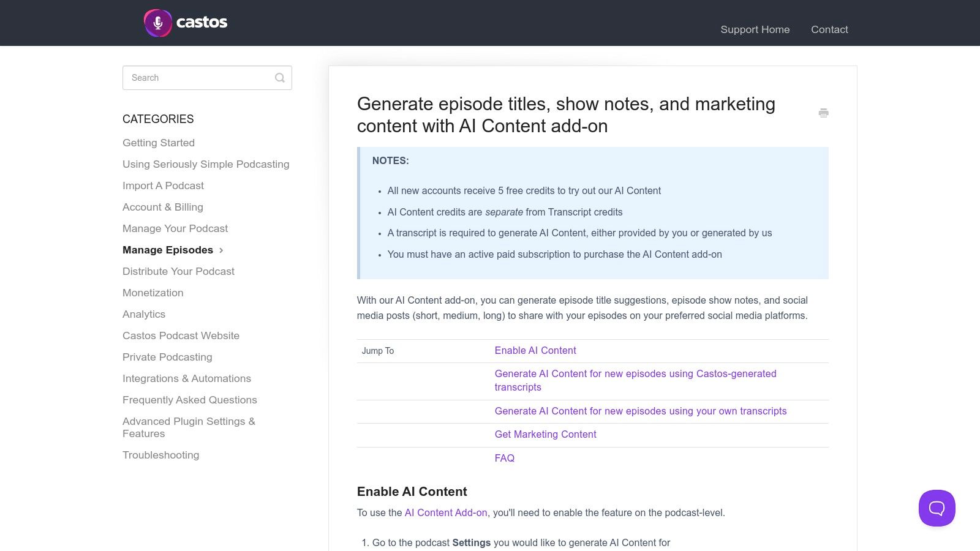This screenshot has height=551, width=980.
Task: Select the Monetization category
Action: click(x=153, y=293)
